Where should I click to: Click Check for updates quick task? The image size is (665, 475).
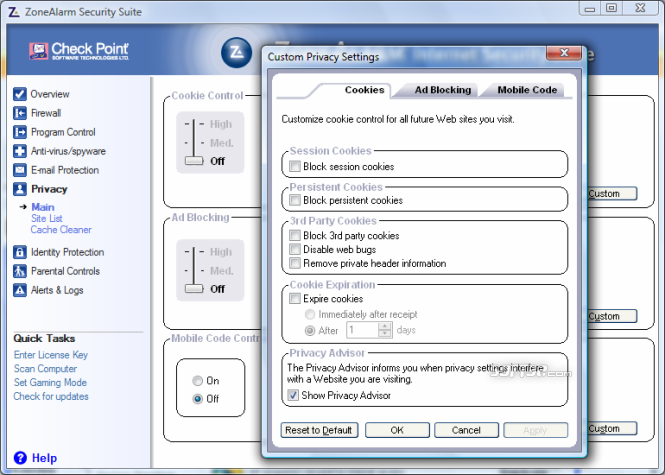tap(51, 397)
